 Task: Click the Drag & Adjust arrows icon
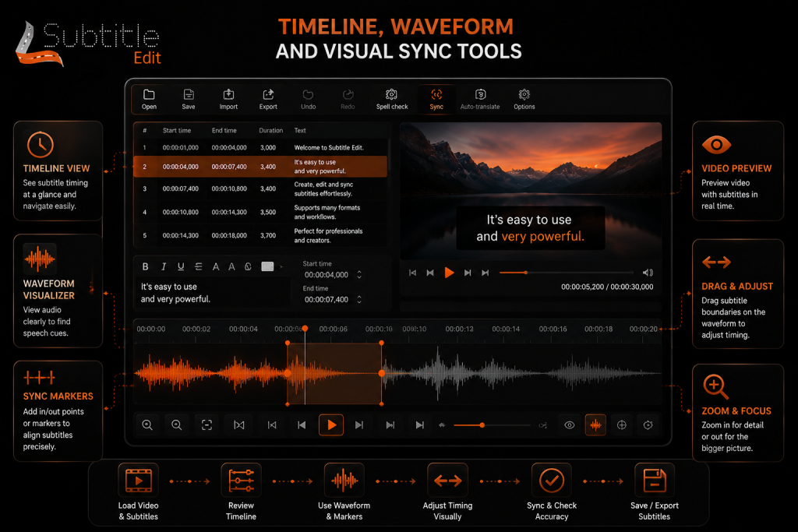pos(717,262)
